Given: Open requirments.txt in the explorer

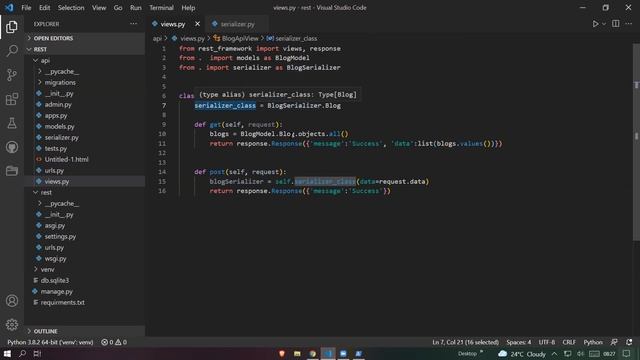Looking at the screenshot, I should tap(85, 302).
